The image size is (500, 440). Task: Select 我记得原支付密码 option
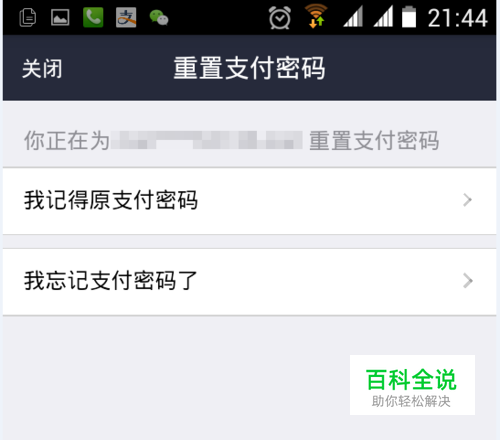[249, 201]
